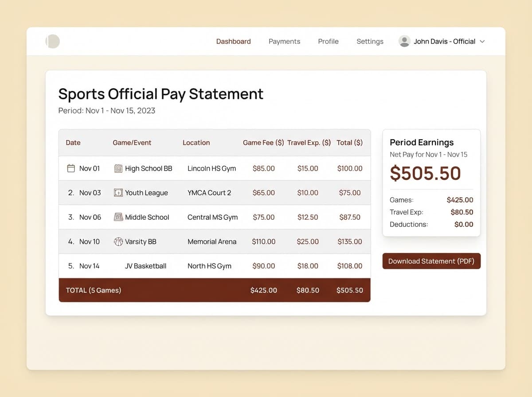Click the Total ($) column header

350,143
